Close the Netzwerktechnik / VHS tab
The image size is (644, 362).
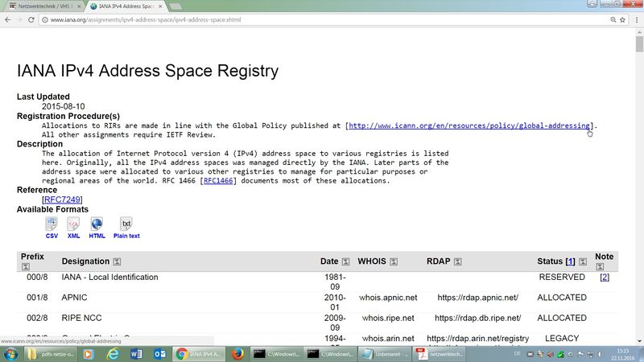(79, 6)
